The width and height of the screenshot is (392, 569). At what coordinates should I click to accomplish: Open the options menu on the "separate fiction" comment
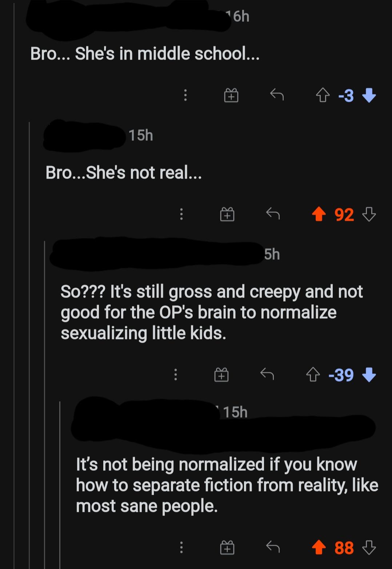(x=181, y=547)
